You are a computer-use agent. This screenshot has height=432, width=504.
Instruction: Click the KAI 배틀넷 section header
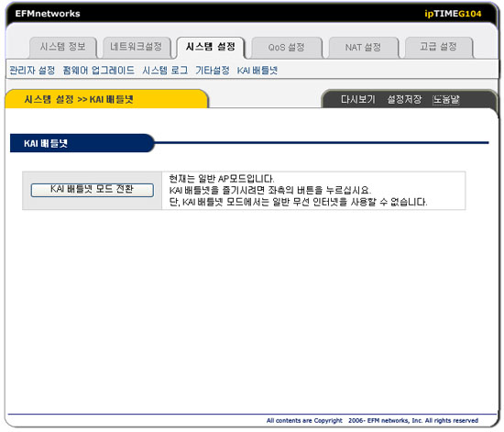point(46,143)
